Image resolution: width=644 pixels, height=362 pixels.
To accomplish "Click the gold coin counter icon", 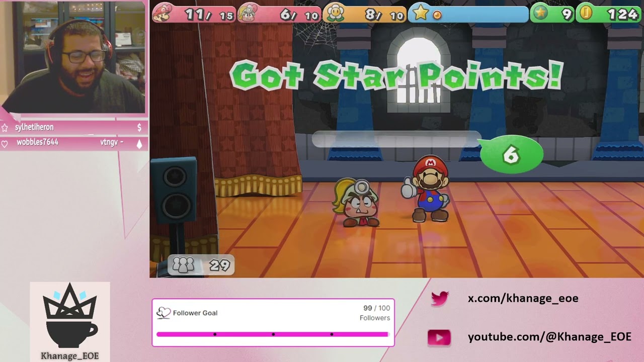I will (x=586, y=13).
